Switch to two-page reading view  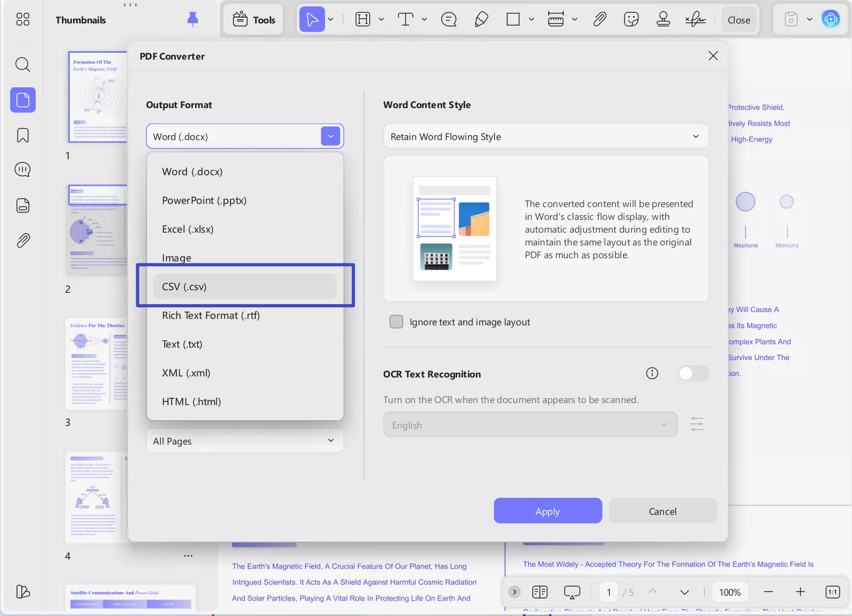tap(540, 592)
